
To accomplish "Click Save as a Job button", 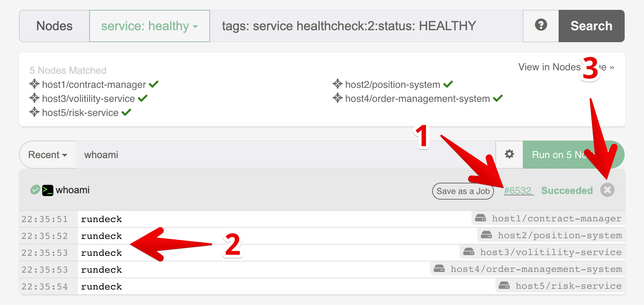I will (463, 191).
